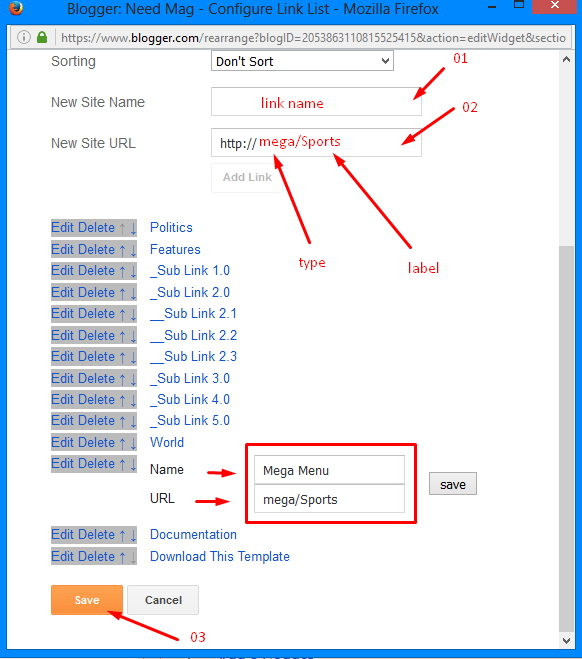Click the small gray save button beside Mega Menu

click(x=453, y=484)
